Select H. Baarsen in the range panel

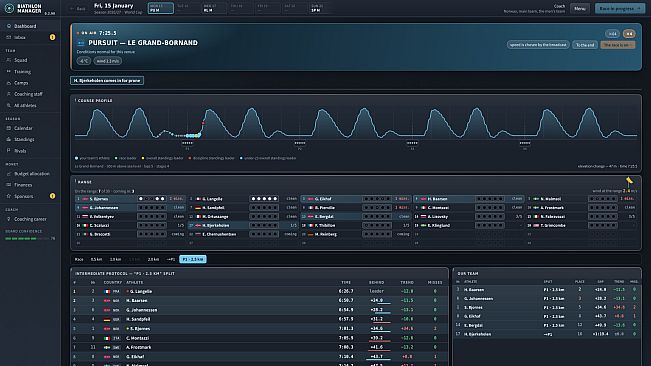pyautogui.click(x=469, y=199)
